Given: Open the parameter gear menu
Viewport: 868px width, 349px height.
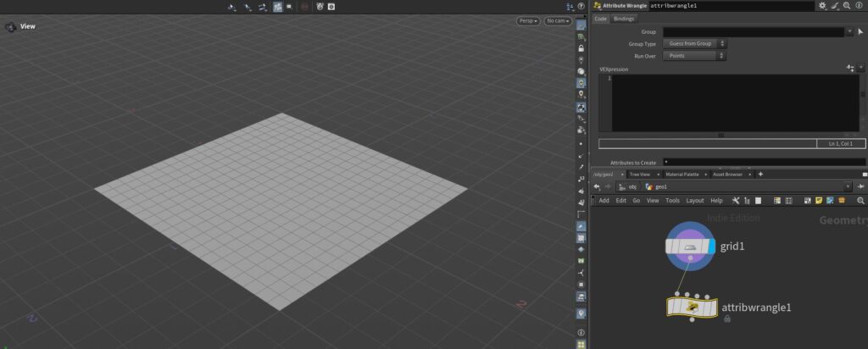Looking at the screenshot, I should coord(821,6).
